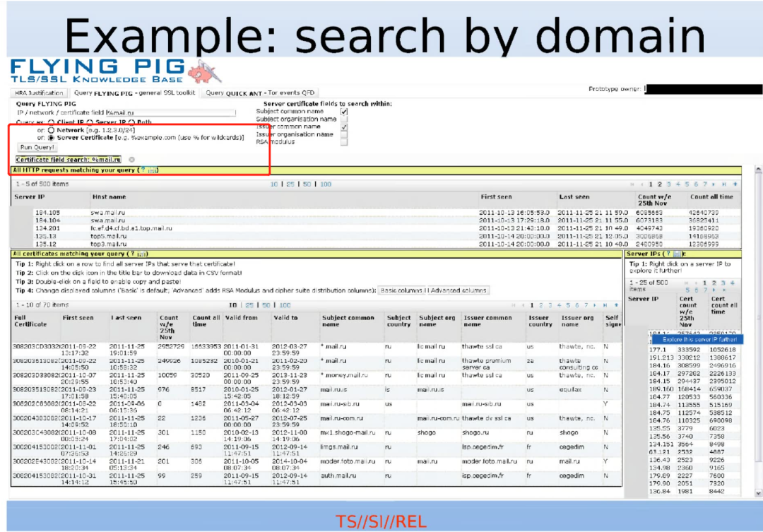
Task: Go to page 5 of certificates table
Action: click(568, 305)
